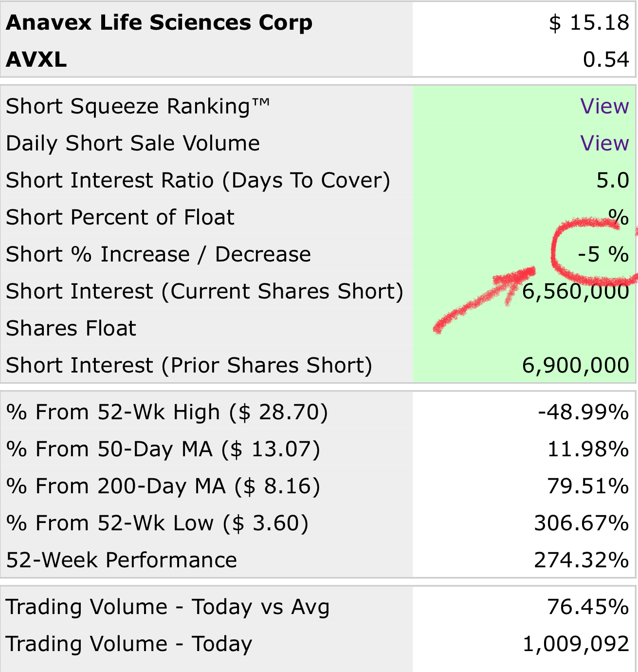
Task: Select the current shares short value 6,560,000
Action: (x=576, y=291)
